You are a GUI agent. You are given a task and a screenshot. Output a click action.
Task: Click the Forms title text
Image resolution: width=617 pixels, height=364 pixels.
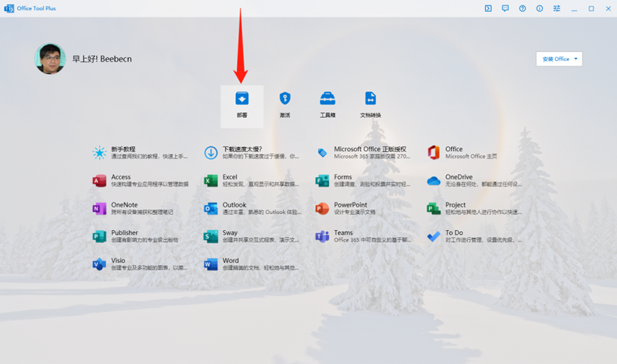click(x=343, y=177)
